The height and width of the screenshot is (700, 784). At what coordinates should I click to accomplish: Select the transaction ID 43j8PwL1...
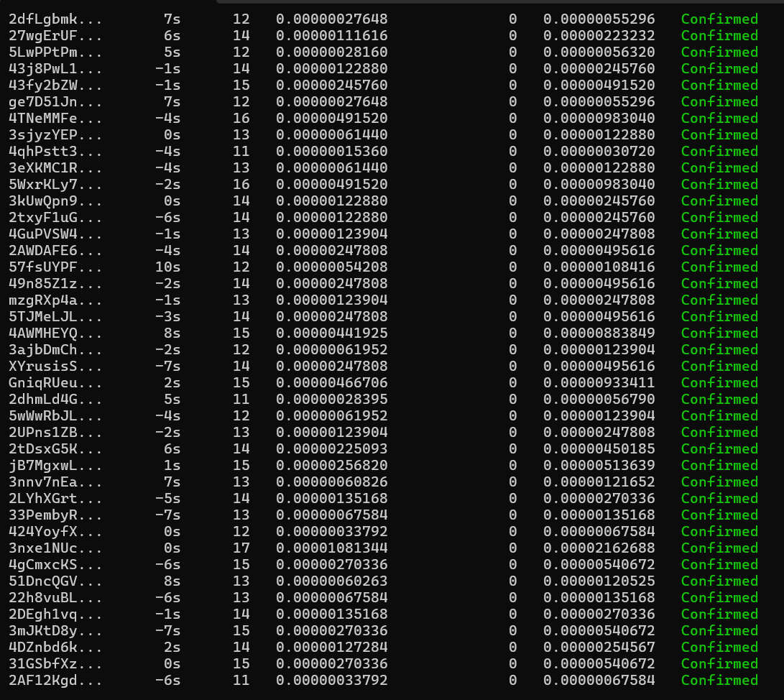[x=55, y=68]
